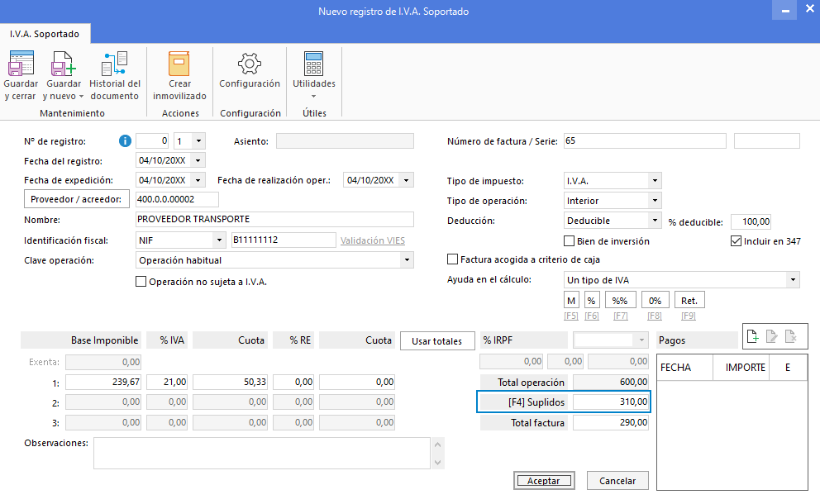
Task: Click the Serie field beside invoice number
Action: click(x=766, y=141)
